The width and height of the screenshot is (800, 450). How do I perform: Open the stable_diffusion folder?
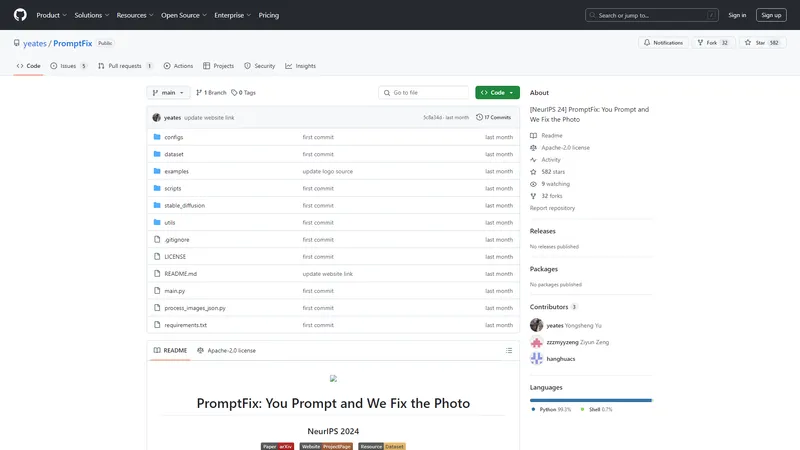click(x=185, y=206)
